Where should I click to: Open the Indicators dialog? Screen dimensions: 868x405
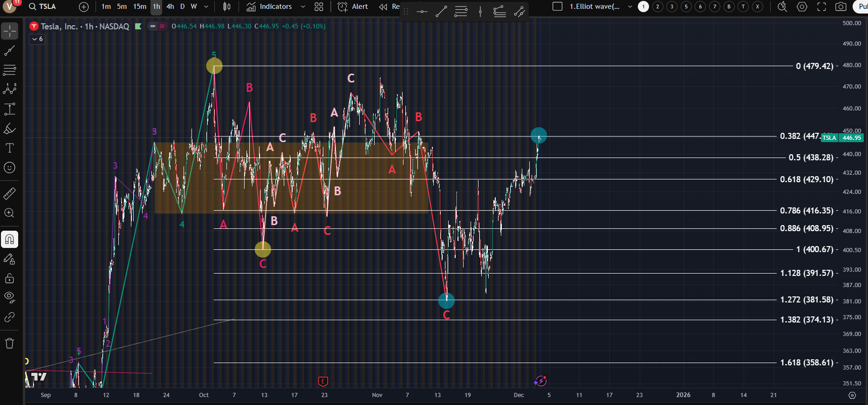(x=269, y=7)
